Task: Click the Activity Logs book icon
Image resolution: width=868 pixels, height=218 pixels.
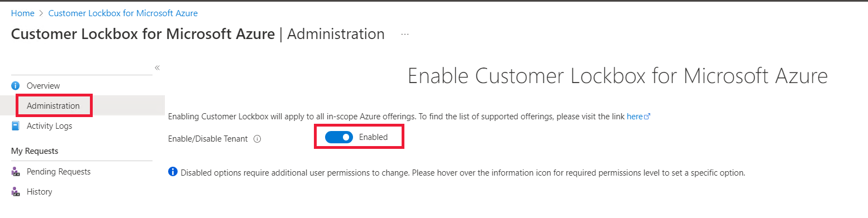Action: [16, 126]
